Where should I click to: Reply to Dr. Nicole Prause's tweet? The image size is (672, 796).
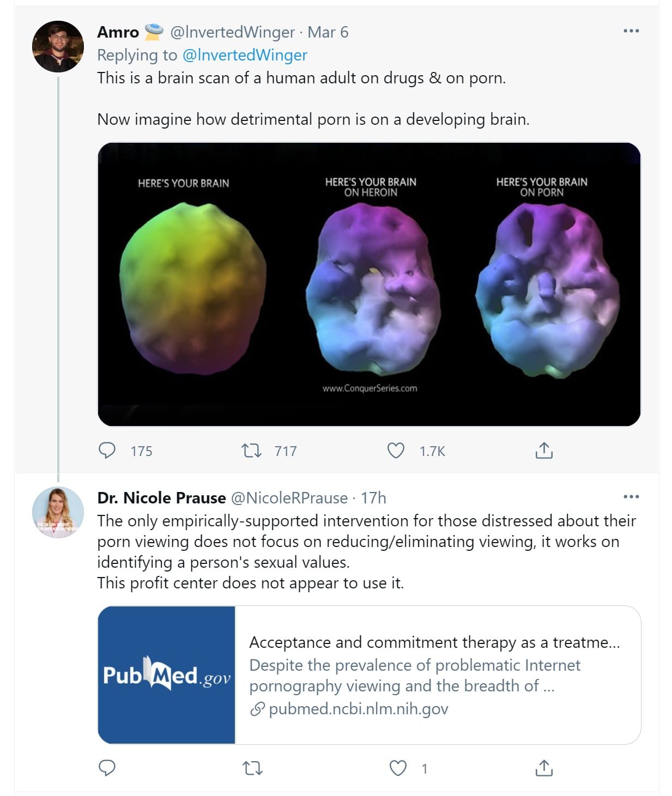(107, 768)
